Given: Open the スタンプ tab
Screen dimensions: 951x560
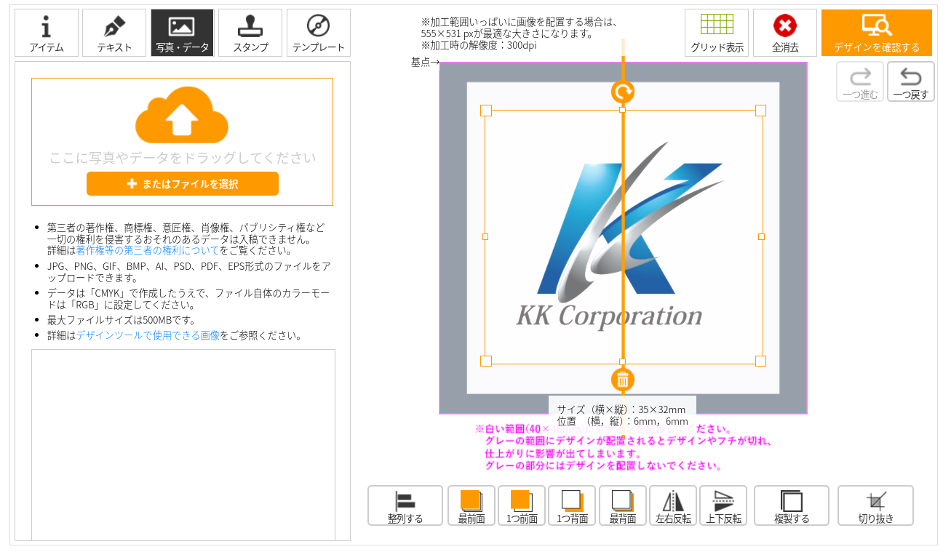Looking at the screenshot, I should (250, 33).
